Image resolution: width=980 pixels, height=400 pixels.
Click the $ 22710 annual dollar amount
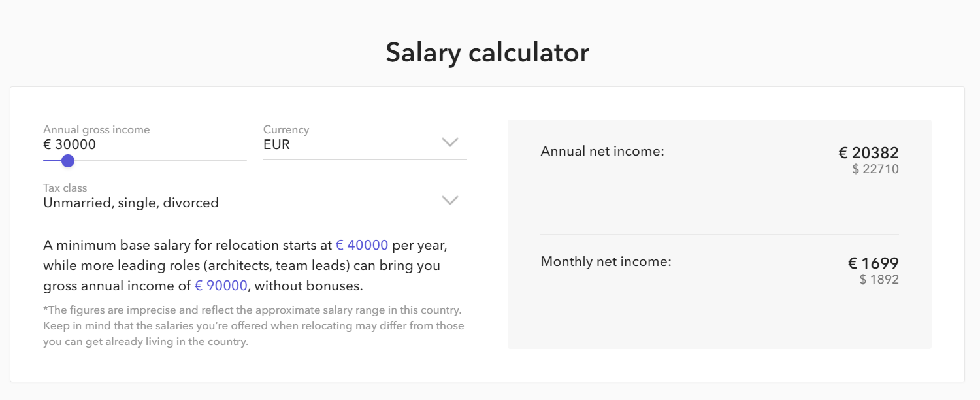(875, 169)
